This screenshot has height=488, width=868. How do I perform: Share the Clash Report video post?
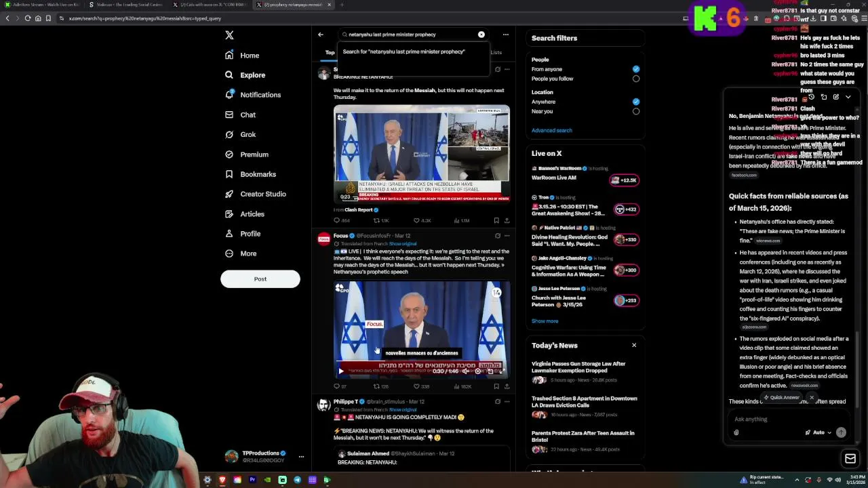[507, 220]
